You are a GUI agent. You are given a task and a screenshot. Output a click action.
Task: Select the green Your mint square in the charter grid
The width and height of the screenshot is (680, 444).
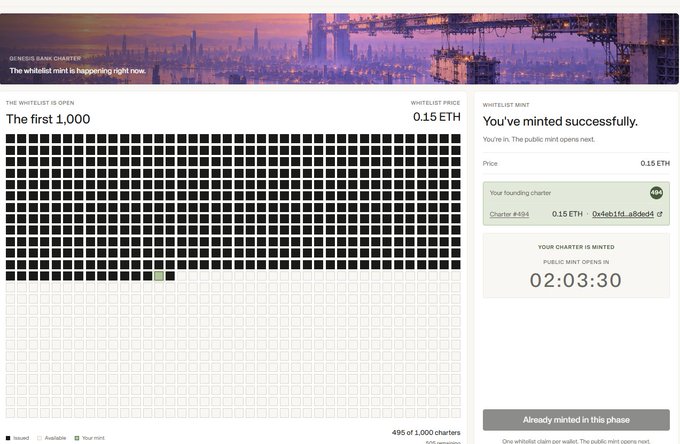point(159,276)
